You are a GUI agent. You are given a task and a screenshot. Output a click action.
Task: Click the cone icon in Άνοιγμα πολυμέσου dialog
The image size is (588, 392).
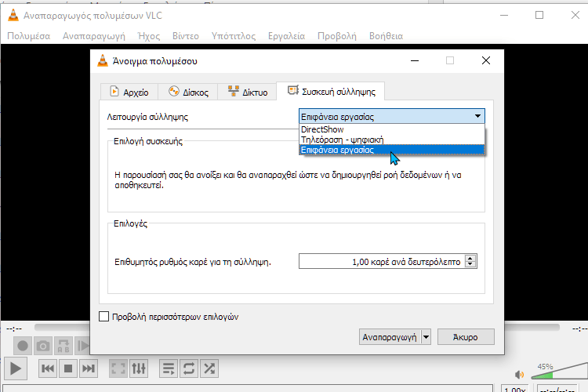(x=103, y=61)
